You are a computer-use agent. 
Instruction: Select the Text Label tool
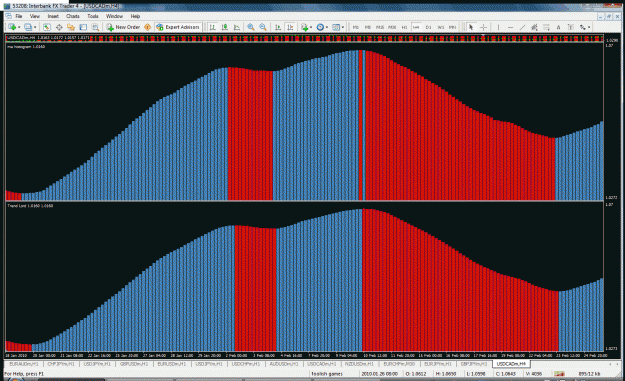[571, 27]
